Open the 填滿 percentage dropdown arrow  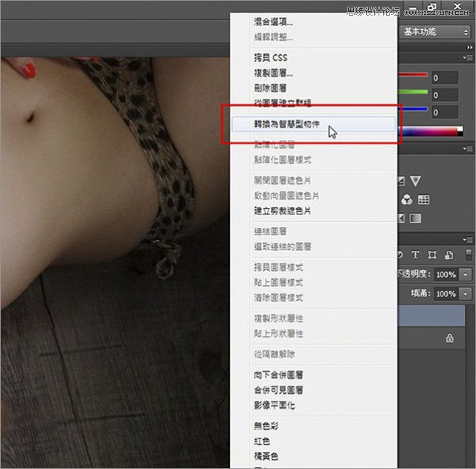(466, 293)
